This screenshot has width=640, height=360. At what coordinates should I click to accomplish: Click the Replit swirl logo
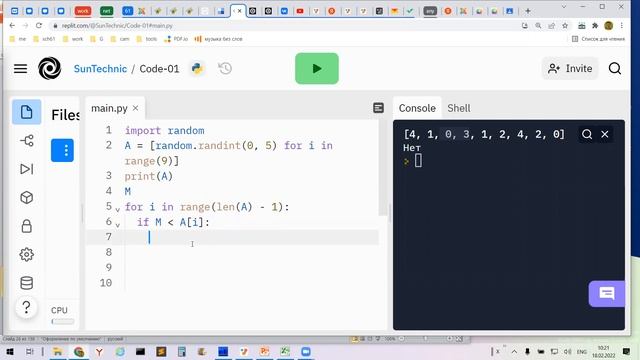[49, 68]
